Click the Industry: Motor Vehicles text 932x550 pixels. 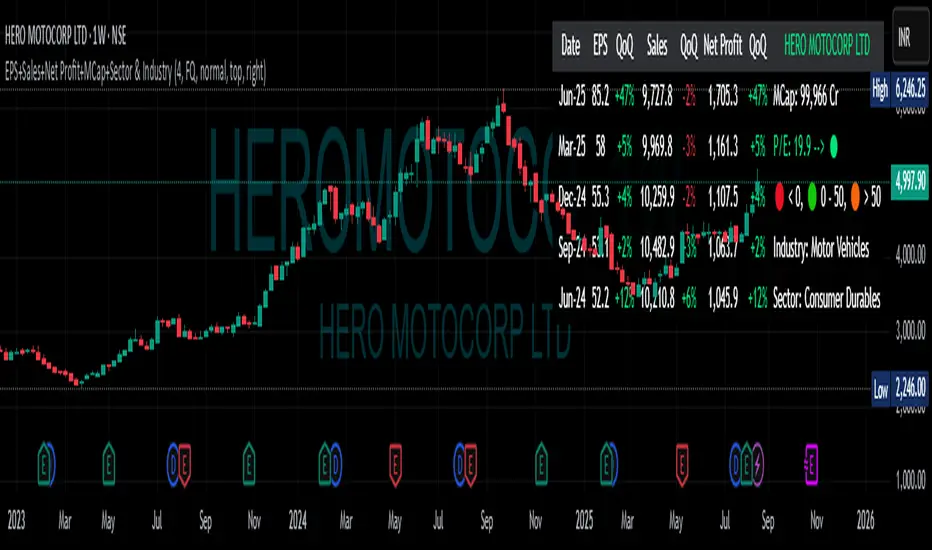point(821,247)
